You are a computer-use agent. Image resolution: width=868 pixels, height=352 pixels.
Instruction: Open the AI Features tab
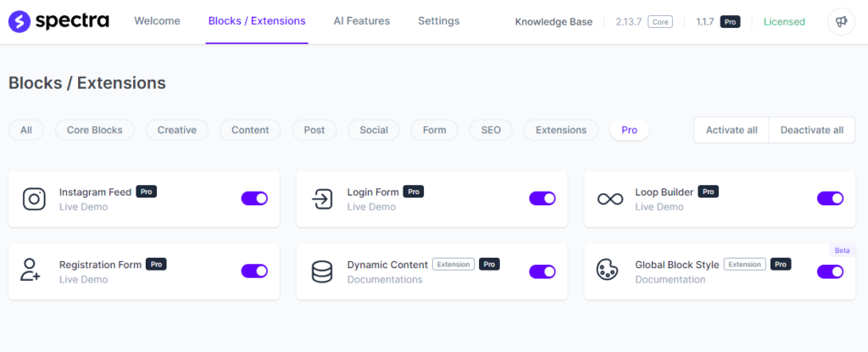(x=362, y=21)
